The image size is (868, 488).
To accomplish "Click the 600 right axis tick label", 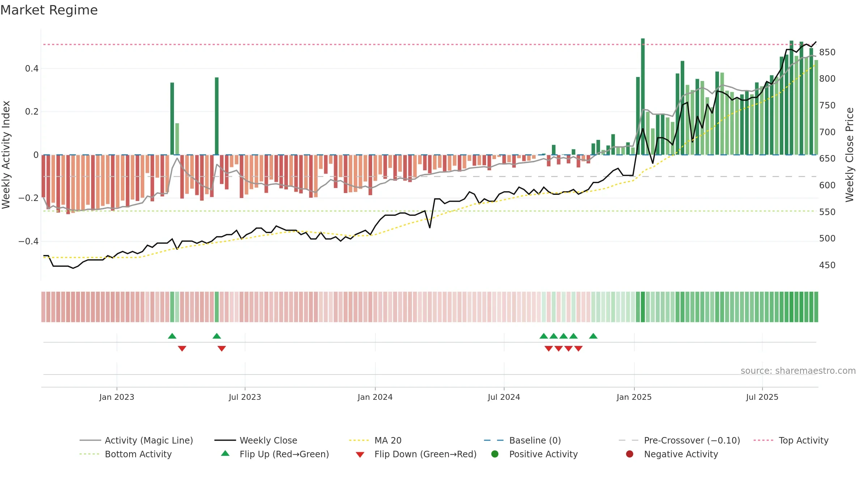I will (x=827, y=185).
